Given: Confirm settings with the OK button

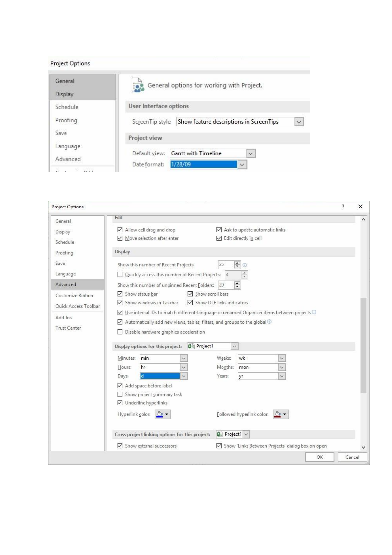Looking at the screenshot, I should click(320, 457).
